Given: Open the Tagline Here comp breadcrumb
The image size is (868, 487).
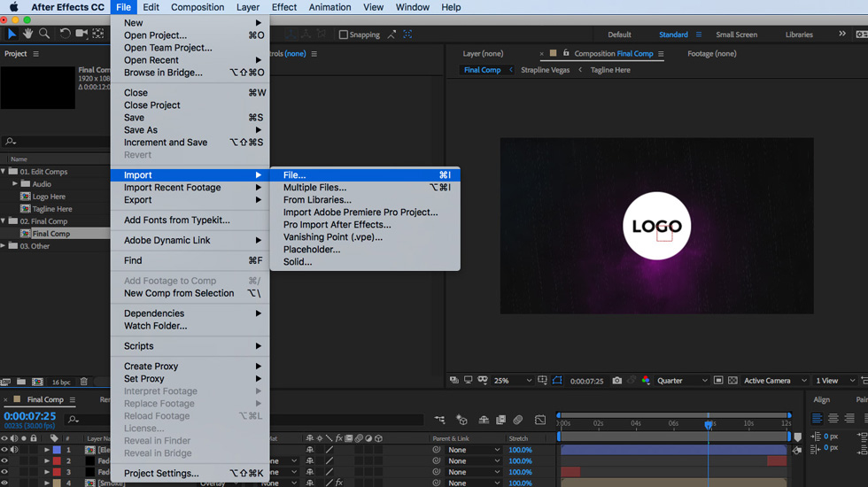Looking at the screenshot, I should (610, 70).
